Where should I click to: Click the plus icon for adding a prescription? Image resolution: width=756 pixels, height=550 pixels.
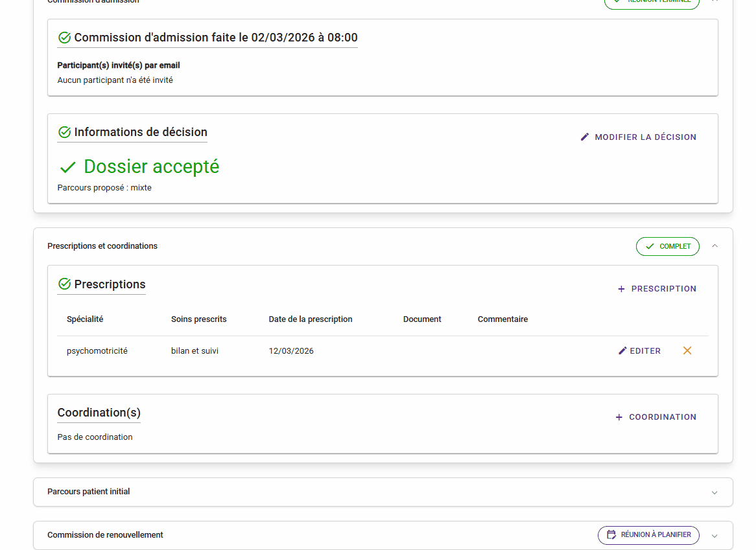click(621, 289)
